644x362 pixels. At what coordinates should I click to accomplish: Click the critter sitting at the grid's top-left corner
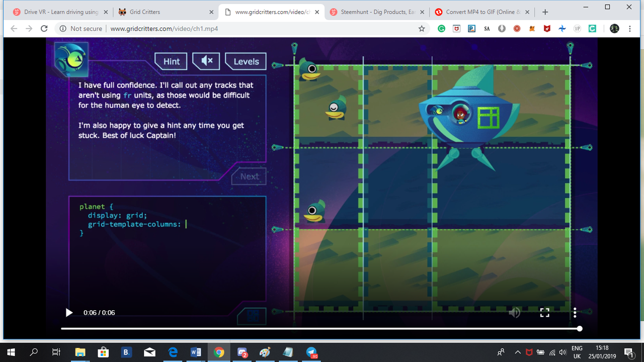coord(309,69)
